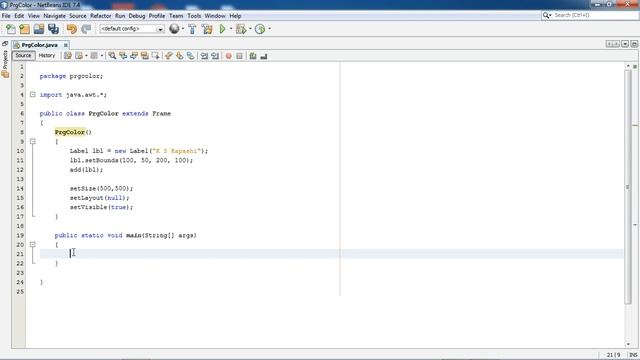Toggle Highlight Search icon in editor toolbar
This screenshot has height=360, width=640.
[x=144, y=56]
